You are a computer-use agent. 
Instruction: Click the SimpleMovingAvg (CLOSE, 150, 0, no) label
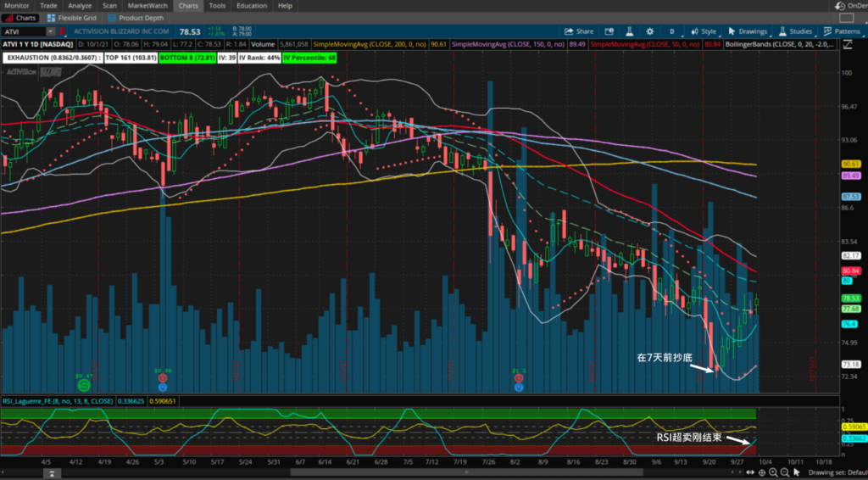[509, 44]
